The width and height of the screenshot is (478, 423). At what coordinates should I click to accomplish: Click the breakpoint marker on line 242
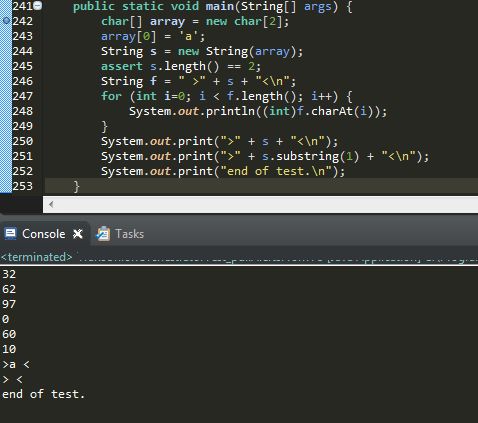[6, 21]
